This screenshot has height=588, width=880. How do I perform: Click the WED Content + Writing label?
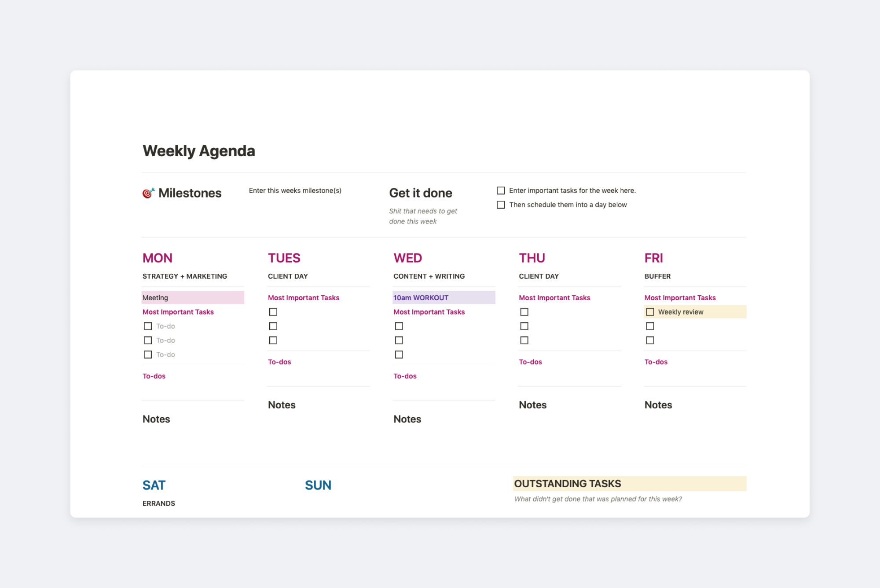(x=428, y=276)
